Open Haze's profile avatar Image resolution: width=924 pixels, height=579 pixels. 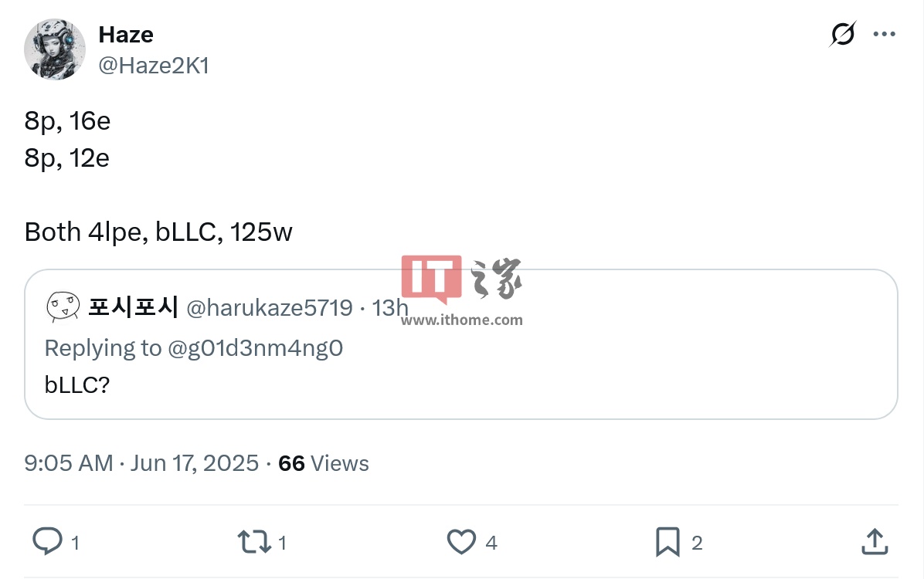pos(55,49)
